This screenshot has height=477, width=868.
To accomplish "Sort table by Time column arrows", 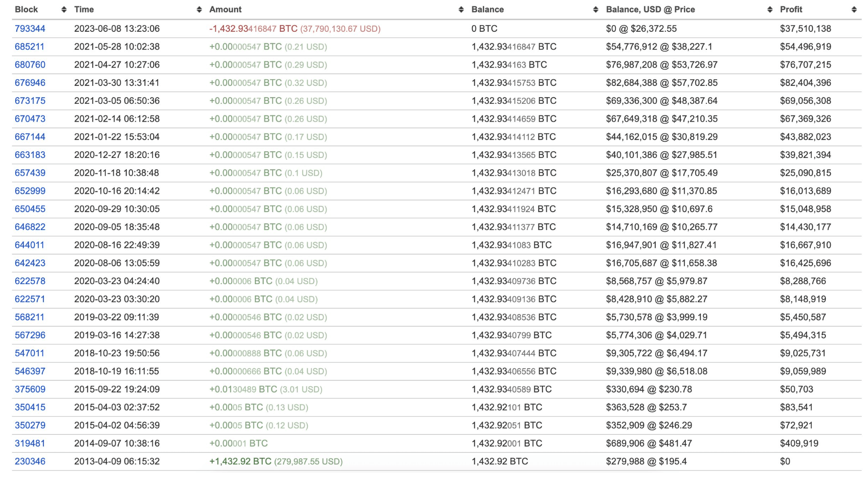I will coord(199,10).
